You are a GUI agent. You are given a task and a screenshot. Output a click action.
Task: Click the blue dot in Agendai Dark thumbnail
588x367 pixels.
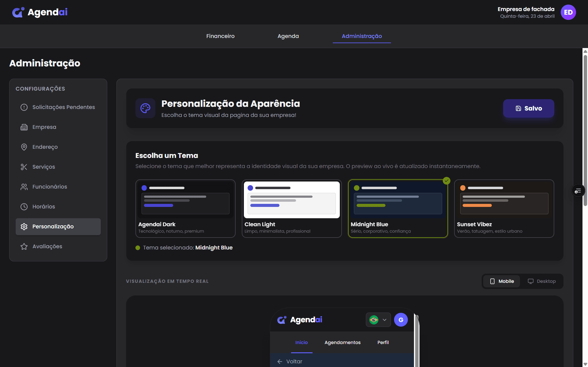pos(144,188)
